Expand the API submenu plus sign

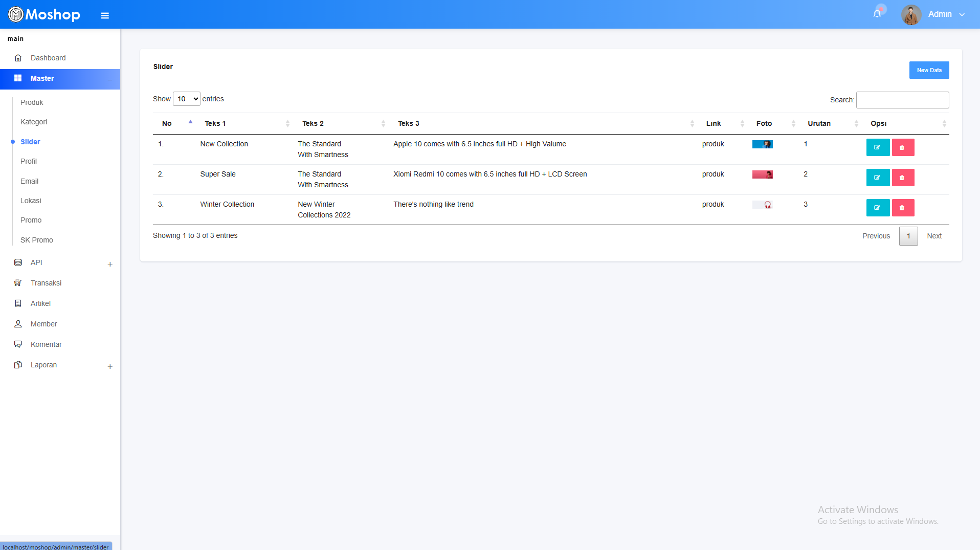(x=110, y=265)
